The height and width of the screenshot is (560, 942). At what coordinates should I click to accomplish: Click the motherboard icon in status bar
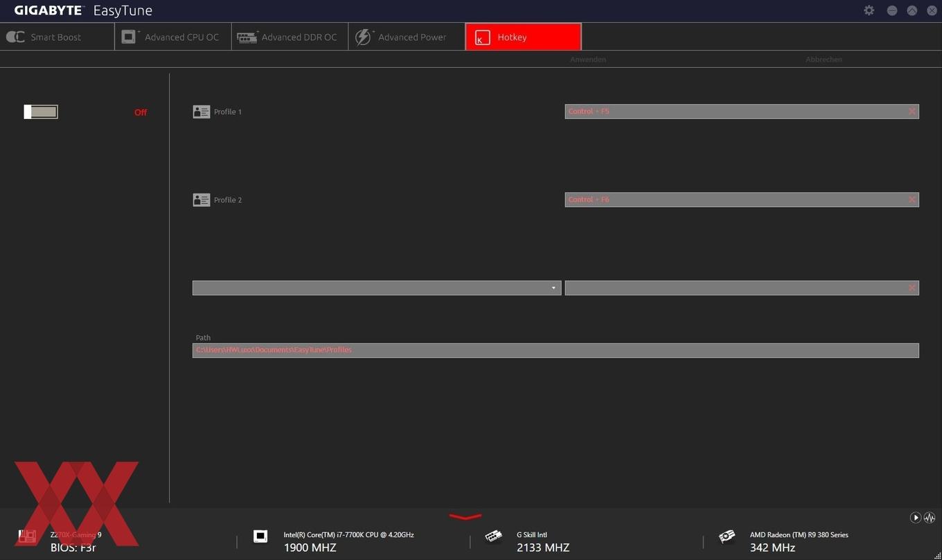(26, 536)
